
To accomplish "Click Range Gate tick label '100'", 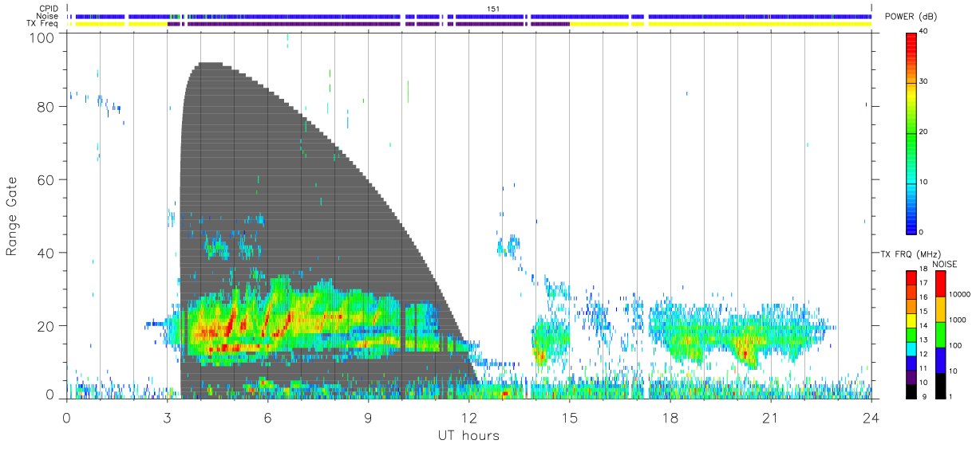I will click(x=42, y=37).
